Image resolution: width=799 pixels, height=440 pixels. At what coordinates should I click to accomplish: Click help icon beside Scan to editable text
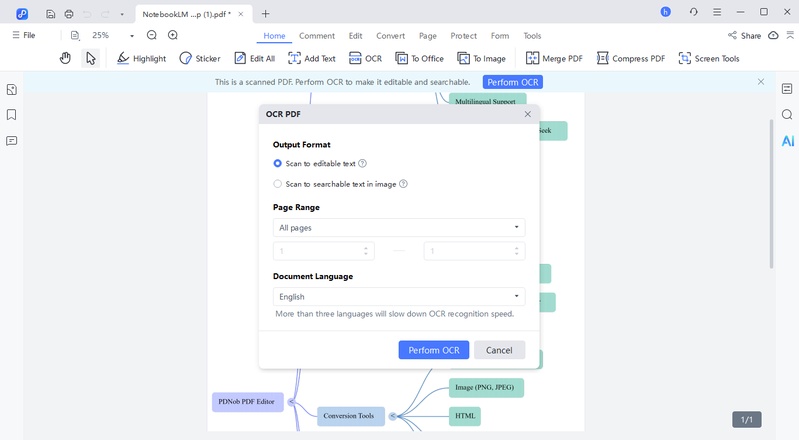(x=362, y=163)
